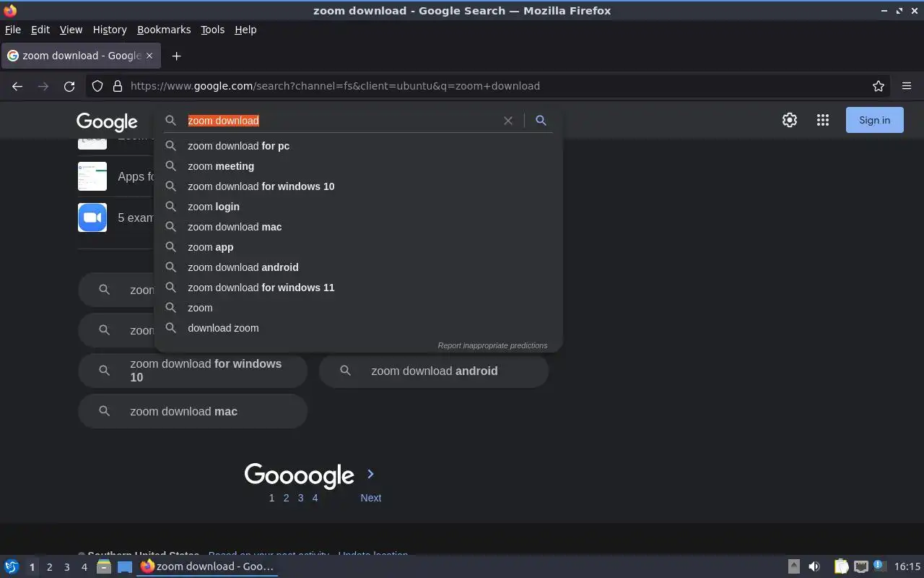The image size is (924, 578).
Task: Click the Zoom camera app thumbnail
Action: pyautogui.click(x=92, y=217)
